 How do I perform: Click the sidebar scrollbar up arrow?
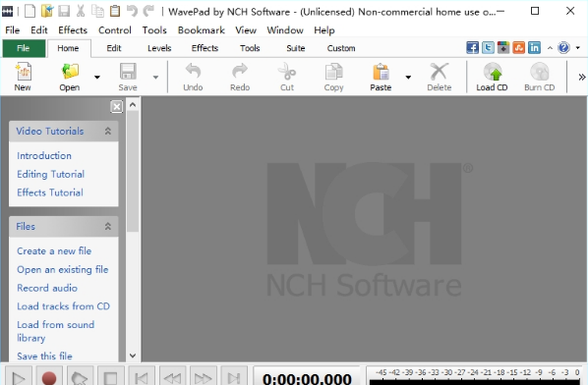point(133,105)
